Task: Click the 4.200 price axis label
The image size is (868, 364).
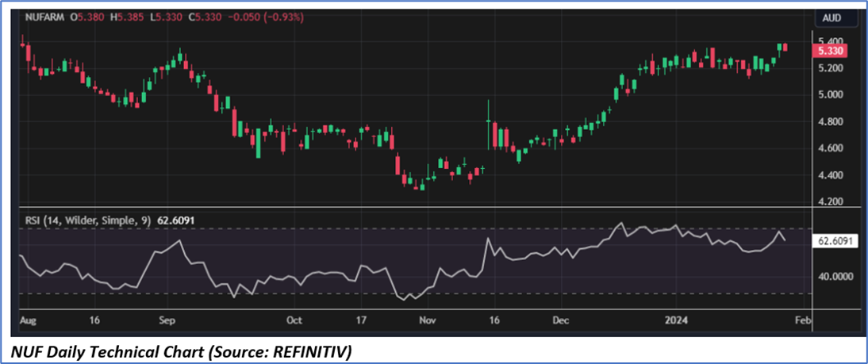Action: click(831, 202)
